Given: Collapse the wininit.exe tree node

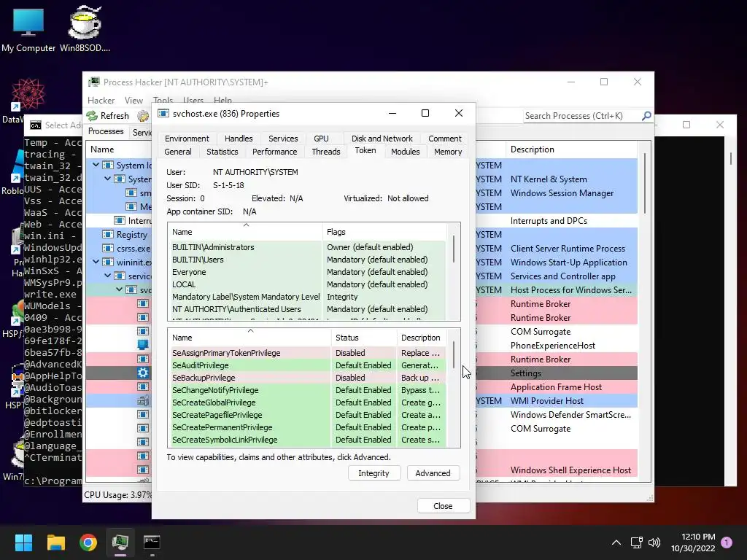Looking at the screenshot, I should click(x=96, y=262).
